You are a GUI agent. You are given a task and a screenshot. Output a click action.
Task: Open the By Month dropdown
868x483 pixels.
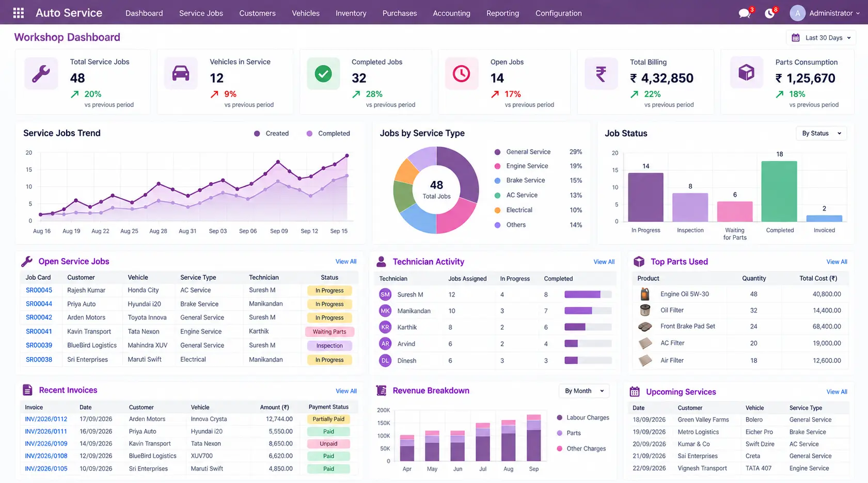click(584, 391)
